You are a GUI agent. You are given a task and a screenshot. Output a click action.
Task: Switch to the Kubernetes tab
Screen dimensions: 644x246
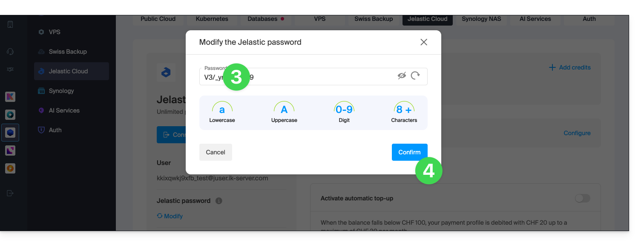(x=212, y=19)
